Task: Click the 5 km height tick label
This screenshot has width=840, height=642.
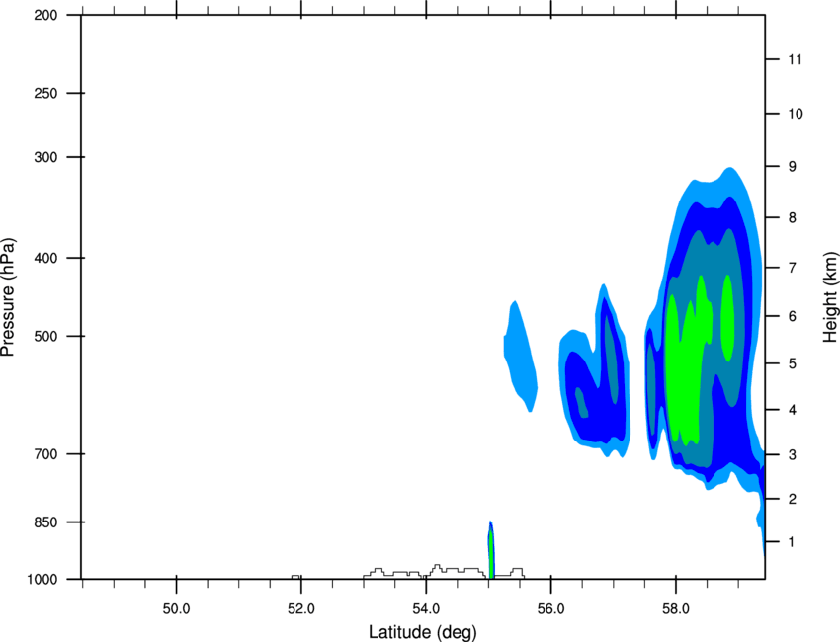Action: pos(793,363)
